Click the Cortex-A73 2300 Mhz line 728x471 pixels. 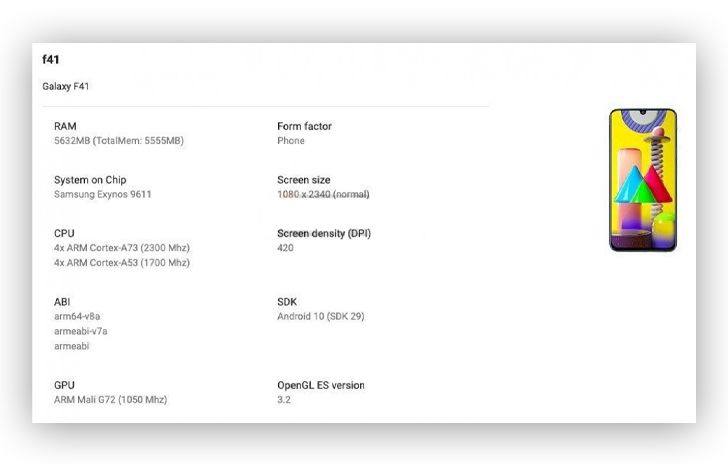click(x=122, y=248)
